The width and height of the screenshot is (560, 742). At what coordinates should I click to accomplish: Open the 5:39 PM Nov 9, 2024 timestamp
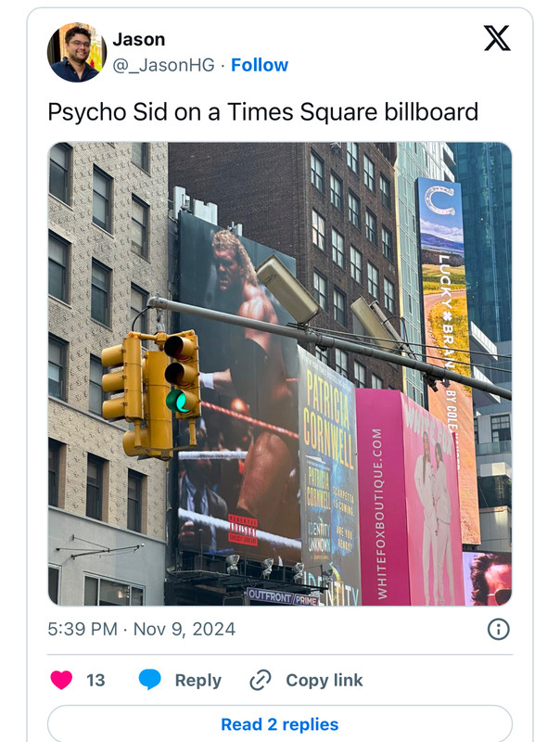pos(142,630)
